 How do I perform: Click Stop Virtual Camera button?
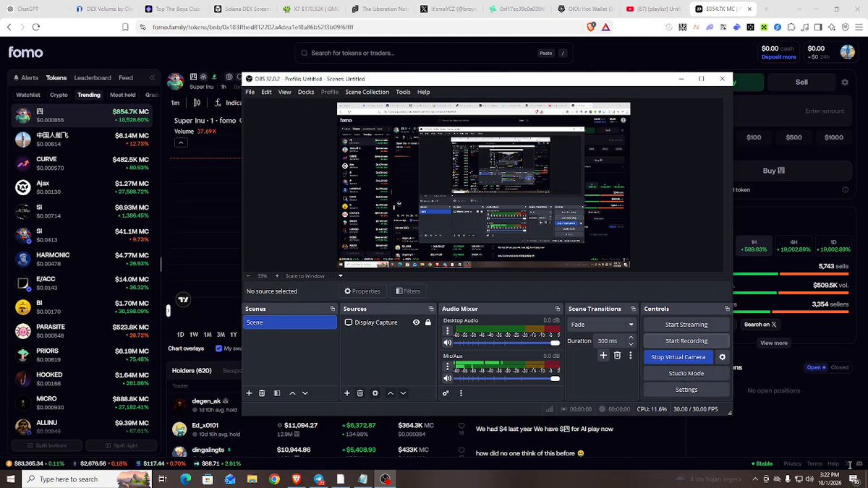(678, 357)
